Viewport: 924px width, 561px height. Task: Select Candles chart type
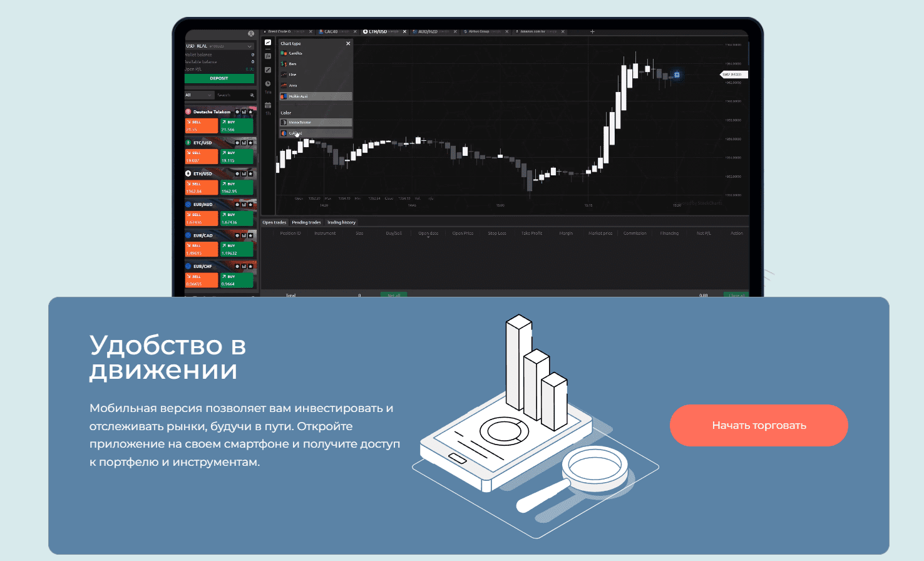pos(316,53)
